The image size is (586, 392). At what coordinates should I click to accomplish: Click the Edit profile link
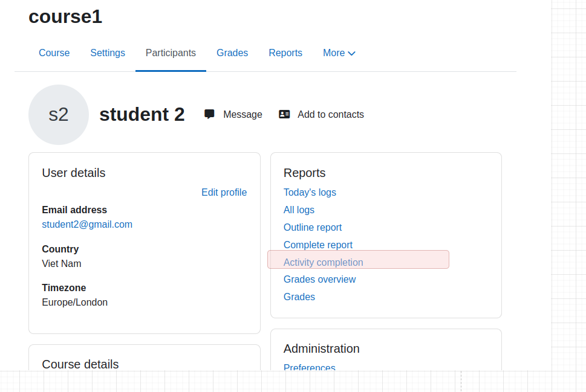(x=224, y=192)
